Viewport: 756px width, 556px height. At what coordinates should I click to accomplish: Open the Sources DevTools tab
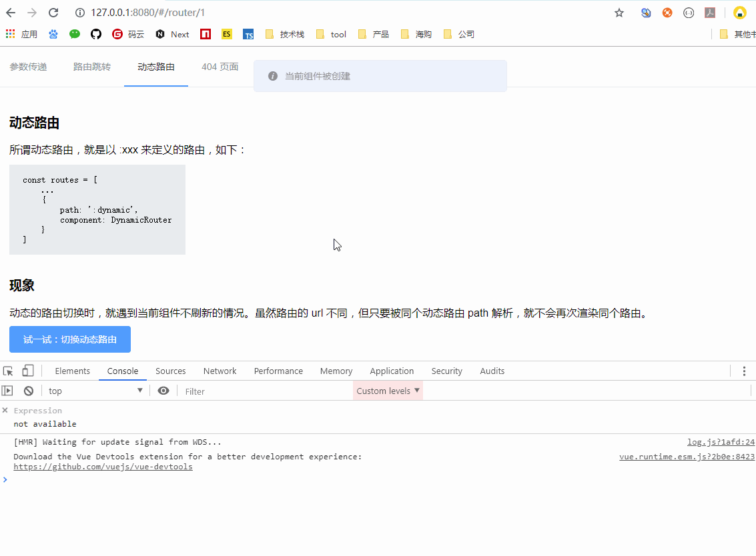click(171, 371)
